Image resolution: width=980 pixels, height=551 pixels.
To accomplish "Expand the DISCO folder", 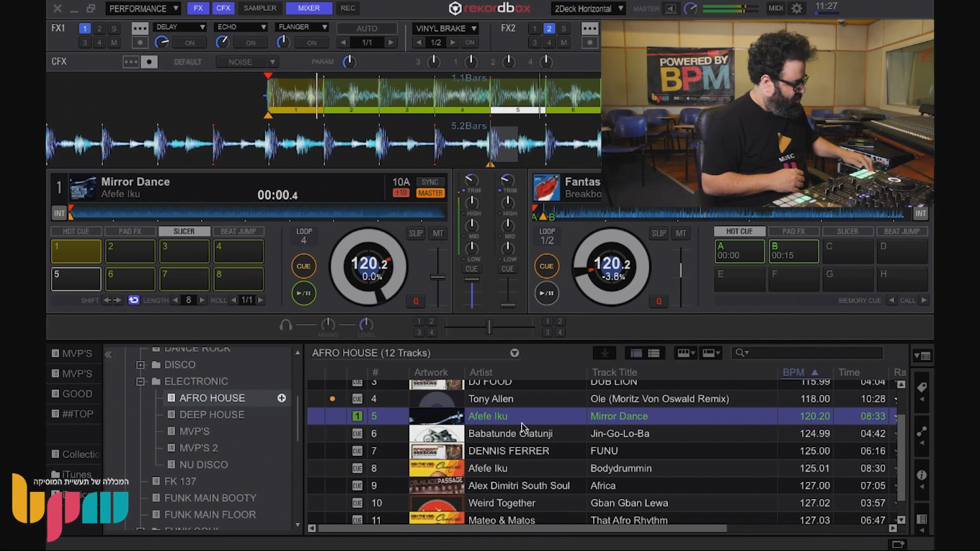I will point(141,365).
